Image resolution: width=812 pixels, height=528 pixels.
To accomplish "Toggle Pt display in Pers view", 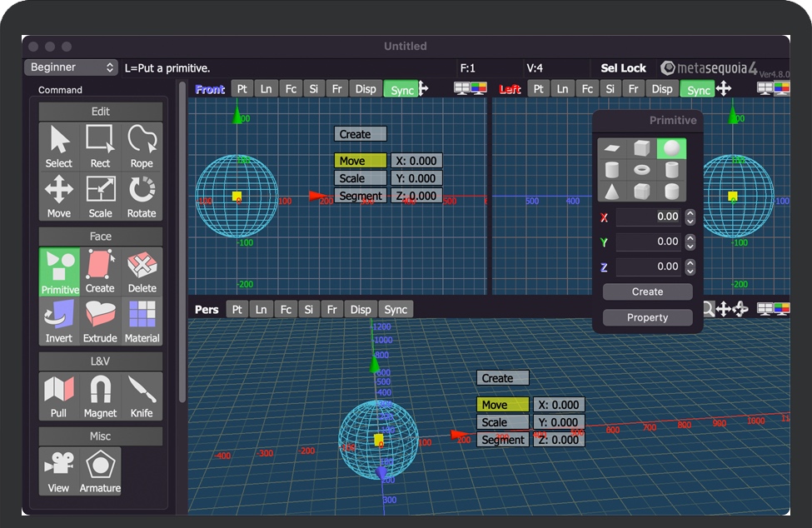I will pyautogui.click(x=237, y=310).
